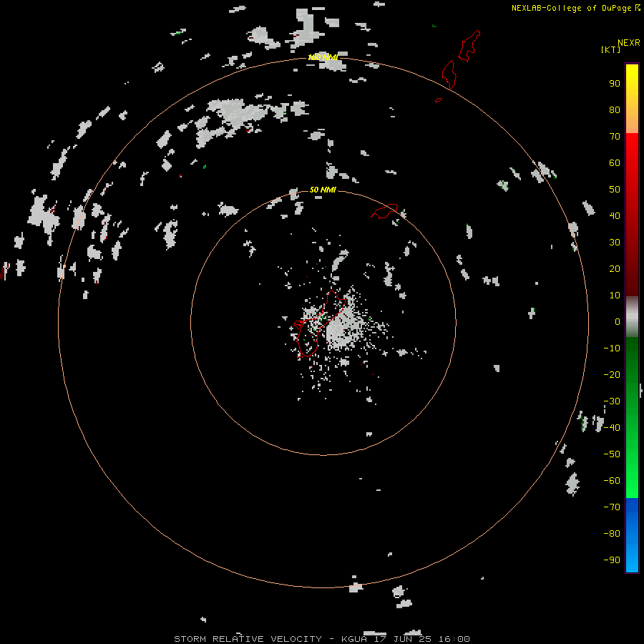Screen dimensions: 644x644
Task: Click the 70 knots scale label
Action: [x=615, y=137]
